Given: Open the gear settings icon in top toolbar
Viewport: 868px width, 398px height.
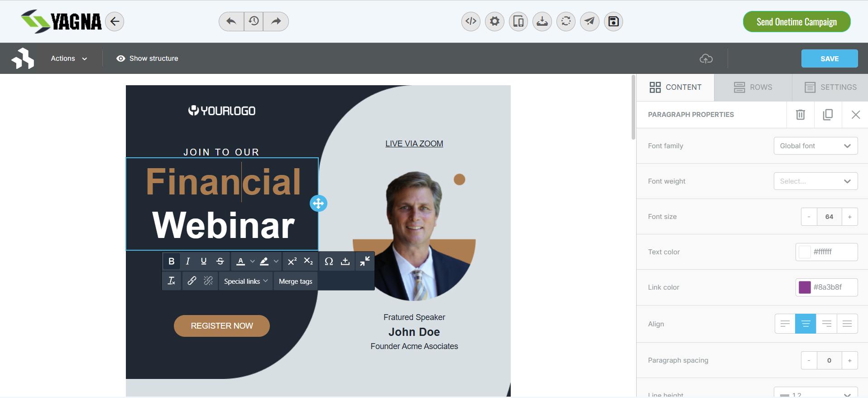Looking at the screenshot, I should (494, 21).
